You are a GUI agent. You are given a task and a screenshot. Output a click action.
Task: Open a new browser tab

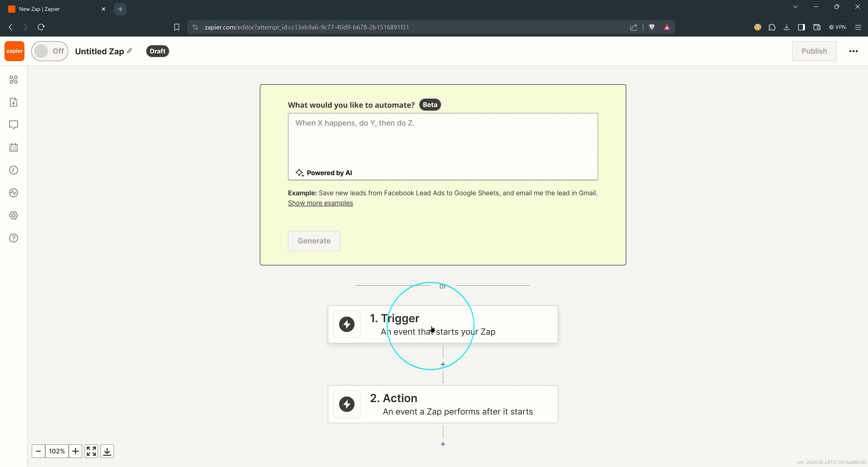click(x=120, y=9)
